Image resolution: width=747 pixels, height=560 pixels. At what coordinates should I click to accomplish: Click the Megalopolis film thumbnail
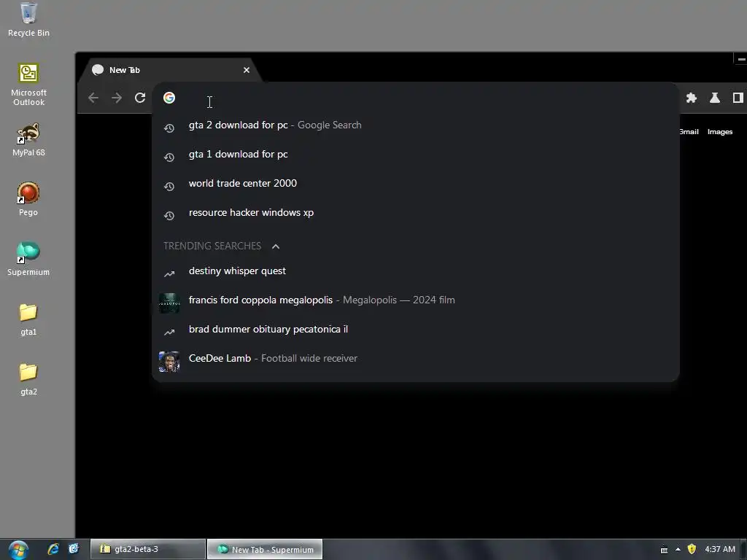pos(169,303)
